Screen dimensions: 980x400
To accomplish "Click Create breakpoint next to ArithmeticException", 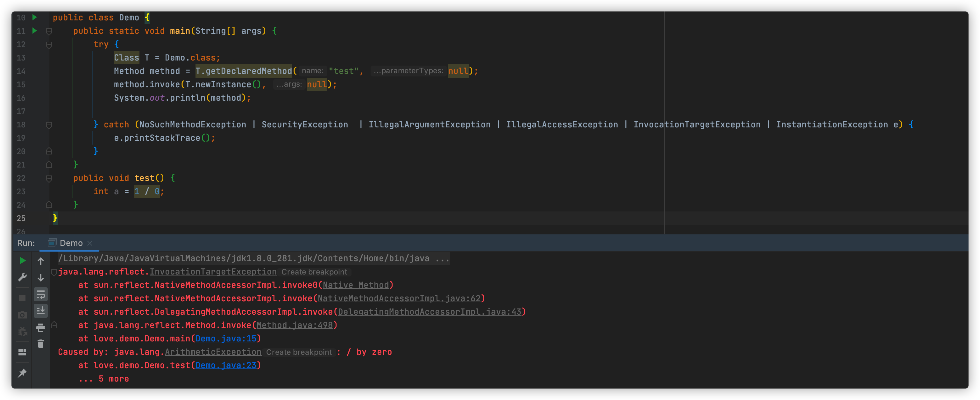I will (x=299, y=353).
